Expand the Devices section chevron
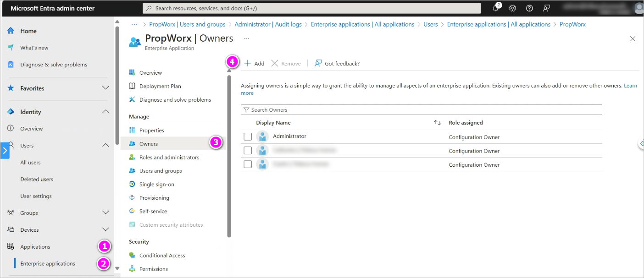The image size is (644, 278). pyautogui.click(x=105, y=230)
